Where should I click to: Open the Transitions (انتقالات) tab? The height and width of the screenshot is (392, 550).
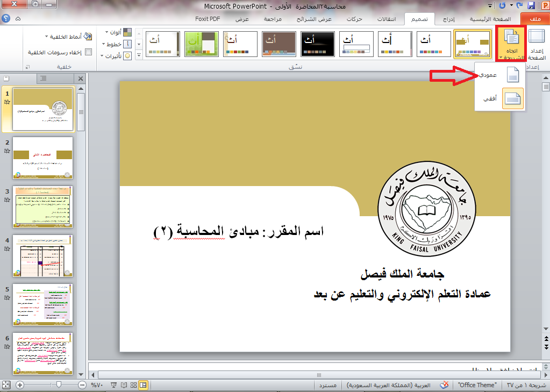pos(386,19)
